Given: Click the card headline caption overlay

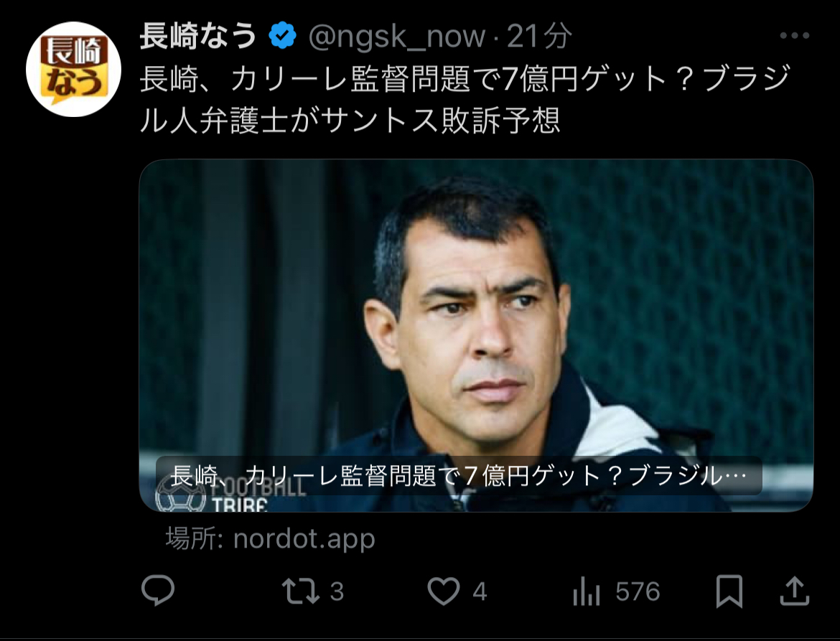Looking at the screenshot, I should (x=459, y=475).
